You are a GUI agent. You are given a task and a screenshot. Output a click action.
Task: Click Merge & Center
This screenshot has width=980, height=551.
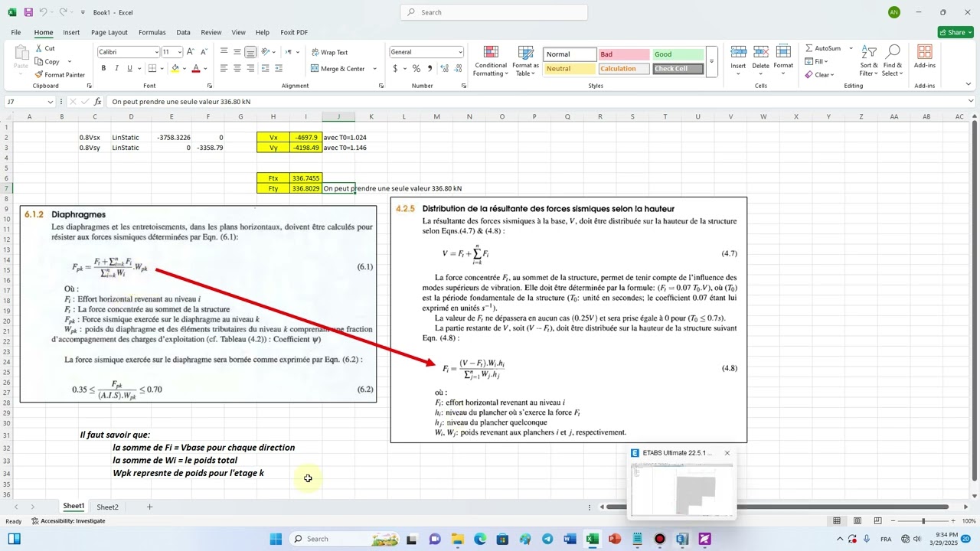[x=338, y=68]
